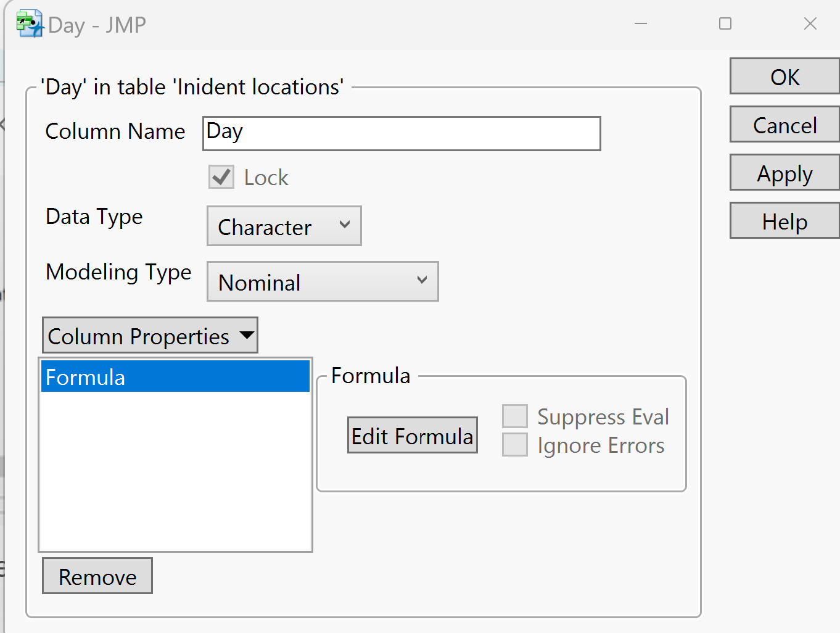Open the Modeling Type dropdown

(322, 282)
